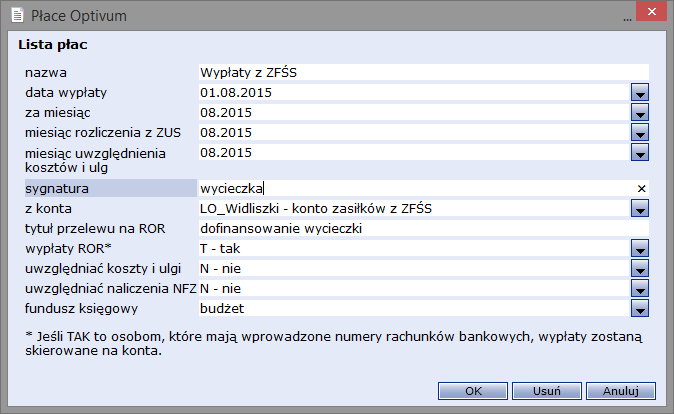
Task: Click the Anuluj button
Action: click(x=621, y=391)
